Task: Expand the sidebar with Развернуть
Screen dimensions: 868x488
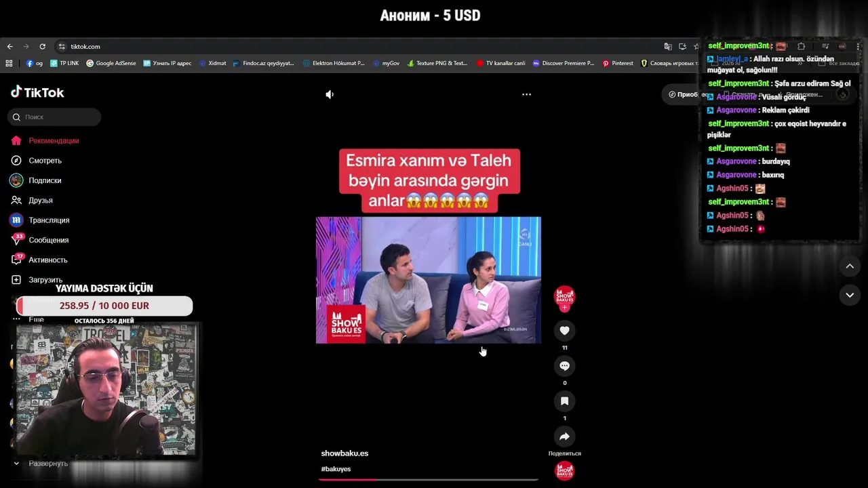Action: (x=41, y=464)
